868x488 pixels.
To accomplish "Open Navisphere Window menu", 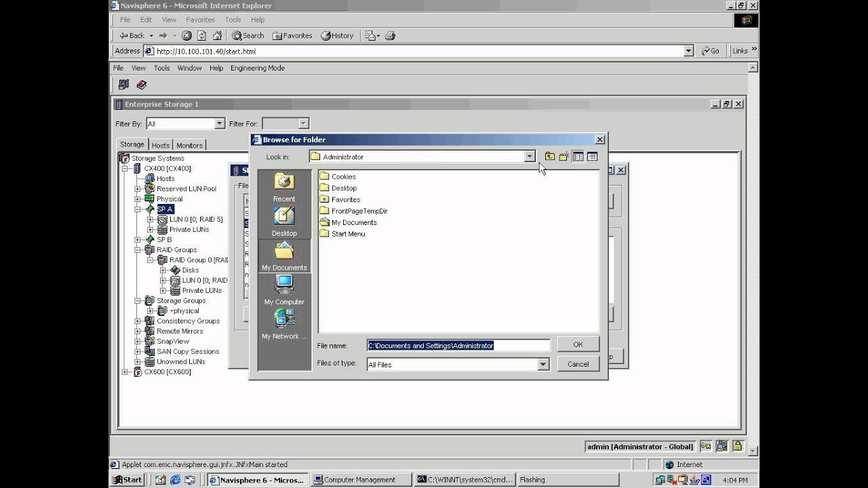I will [189, 68].
